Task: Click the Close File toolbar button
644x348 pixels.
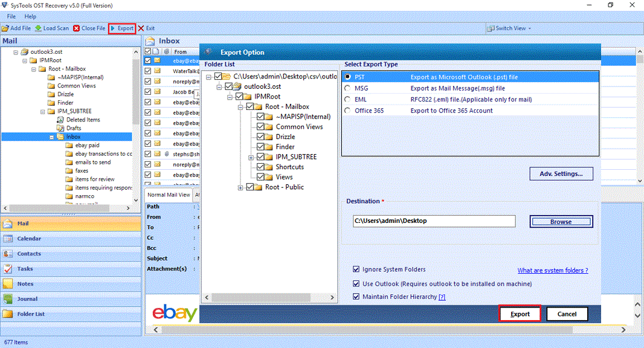Action: 89,28
